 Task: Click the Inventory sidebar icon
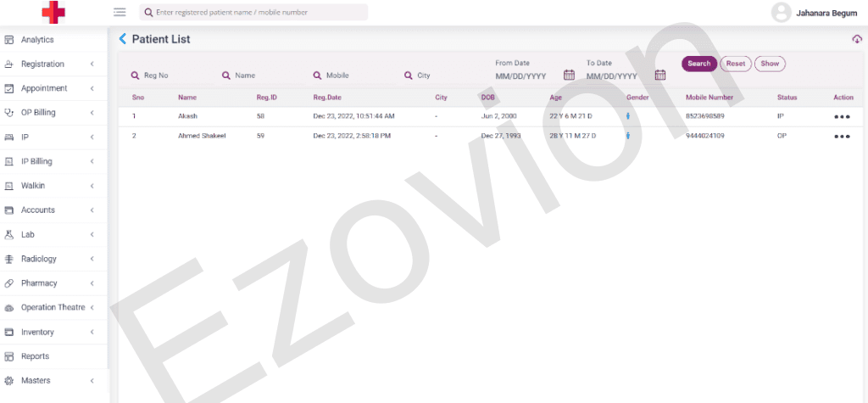(8, 332)
